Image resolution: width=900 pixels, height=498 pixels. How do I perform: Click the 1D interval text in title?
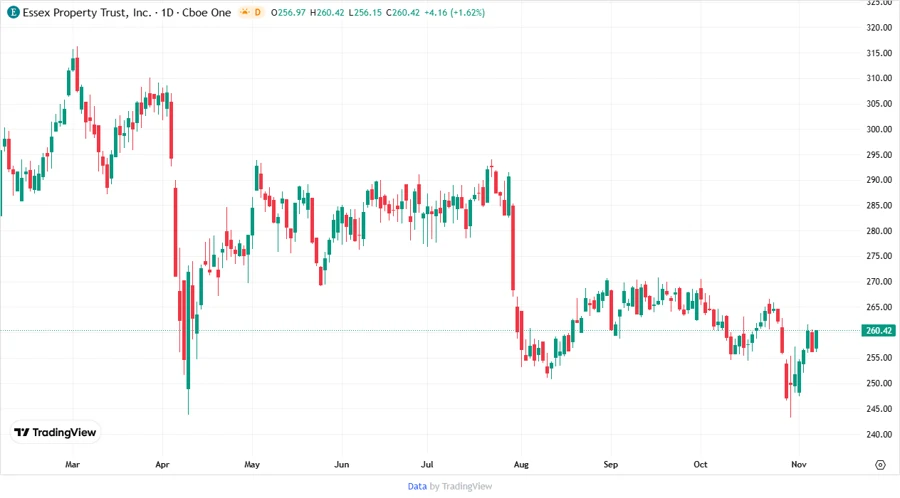pos(167,12)
